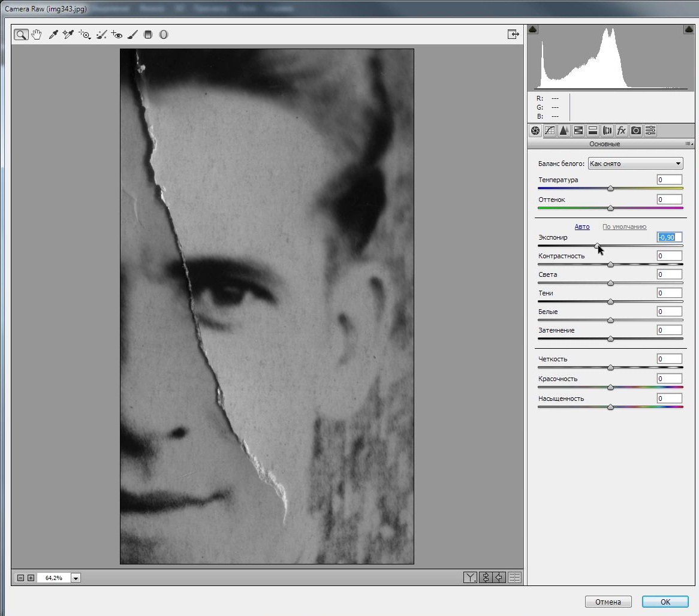Open the zoom level dropdown arrow
Viewport: 699px width, 616px height.
(76, 578)
